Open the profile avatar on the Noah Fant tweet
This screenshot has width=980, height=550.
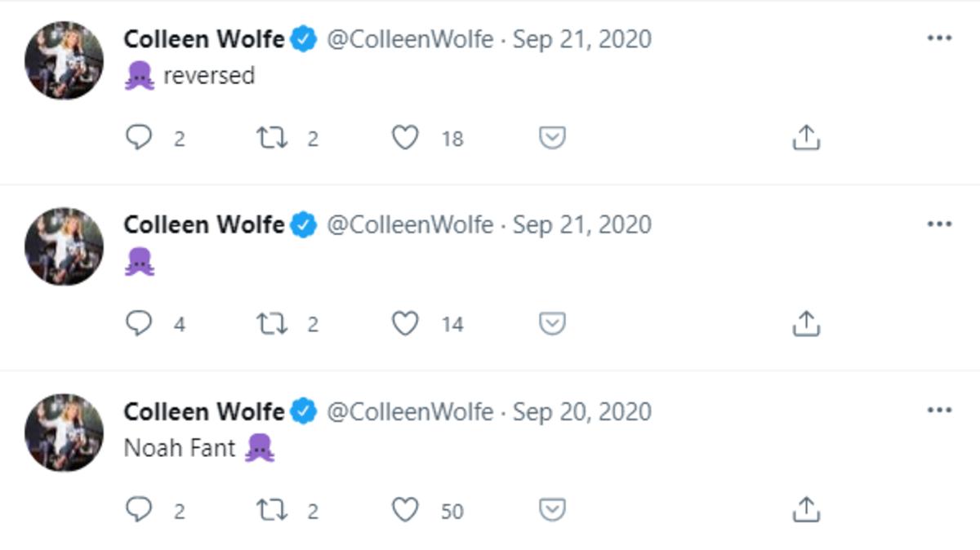65,432
